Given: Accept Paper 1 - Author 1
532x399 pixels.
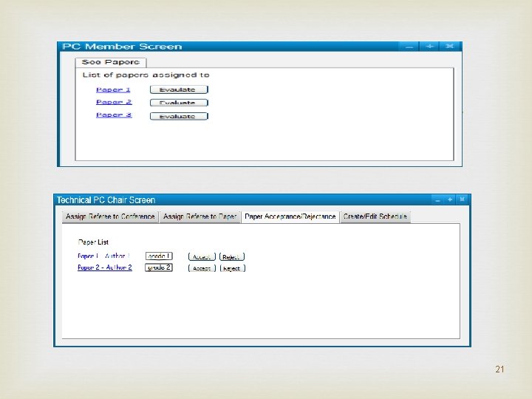Looking at the screenshot, I should [x=202, y=257].
